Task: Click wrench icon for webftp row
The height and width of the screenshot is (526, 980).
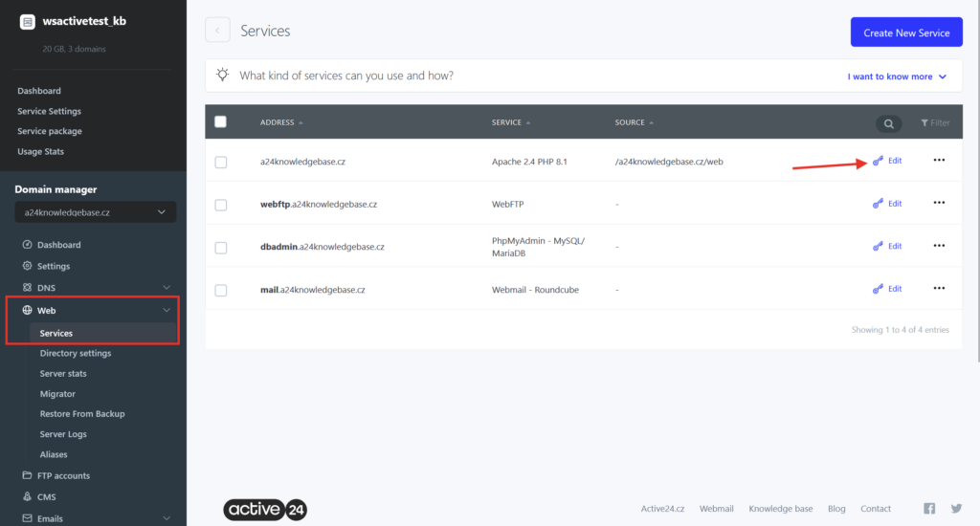Action: point(879,204)
